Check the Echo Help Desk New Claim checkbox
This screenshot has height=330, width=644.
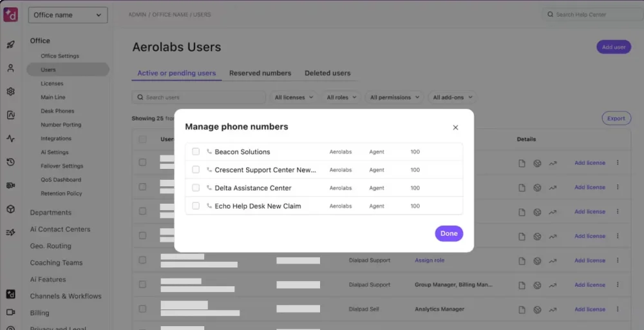point(196,206)
